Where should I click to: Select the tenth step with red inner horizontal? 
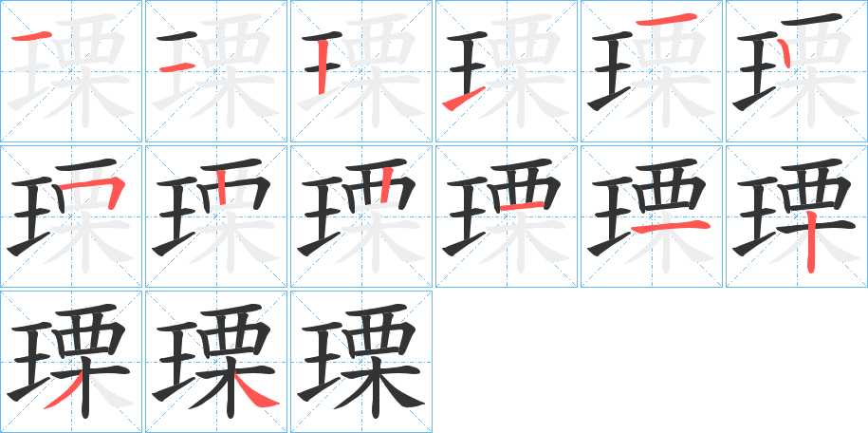[x=507, y=216]
